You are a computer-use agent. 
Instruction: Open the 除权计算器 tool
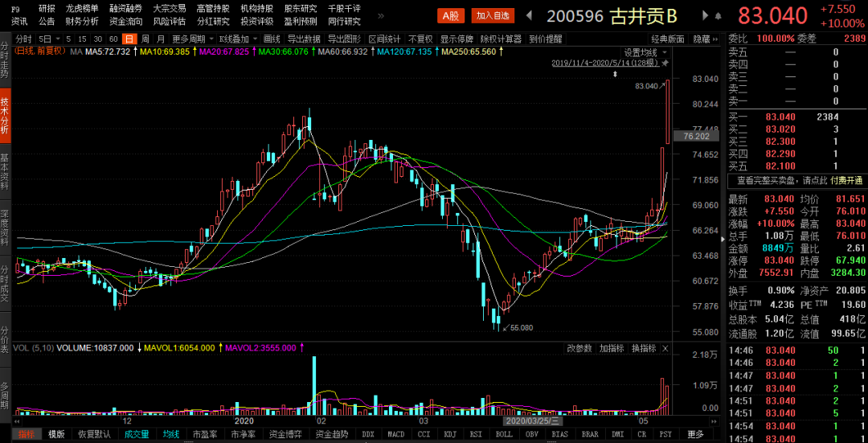(502, 39)
